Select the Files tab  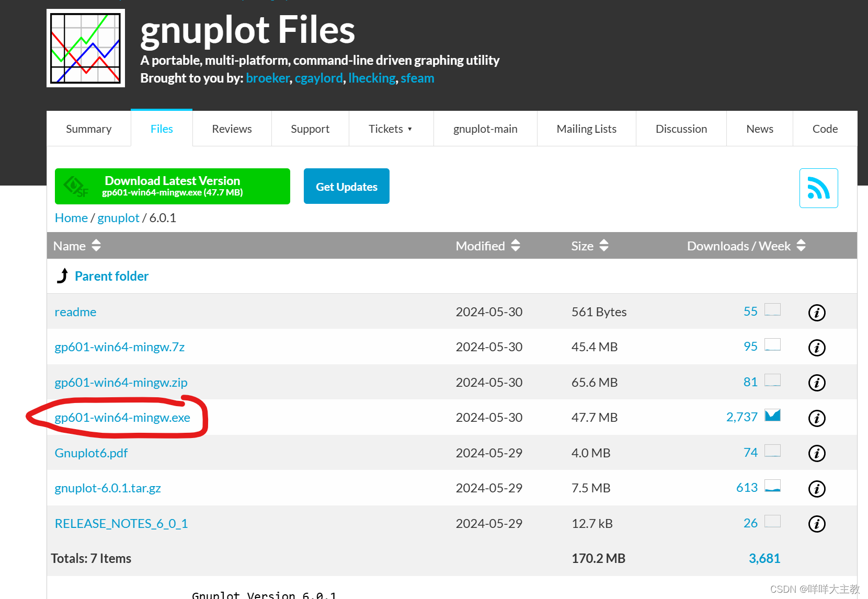(x=162, y=129)
